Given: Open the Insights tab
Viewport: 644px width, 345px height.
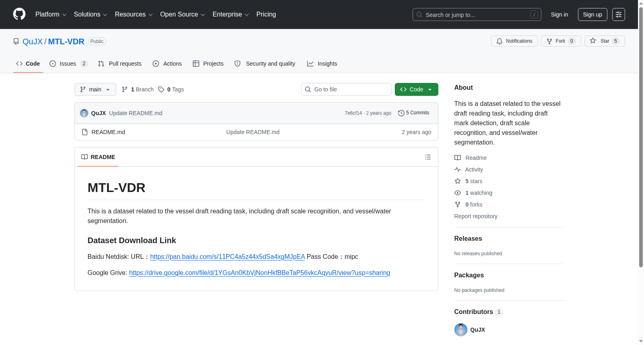Looking at the screenshot, I should coord(322,64).
